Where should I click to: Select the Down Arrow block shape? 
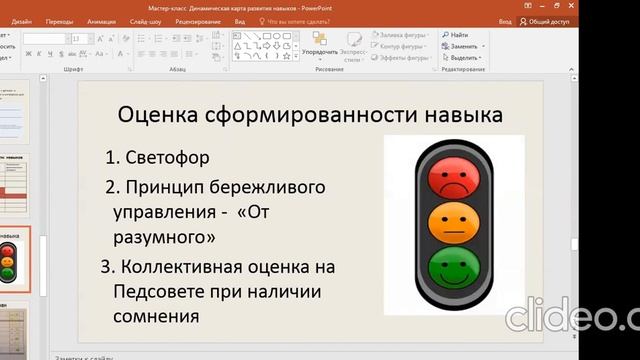[277, 46]
